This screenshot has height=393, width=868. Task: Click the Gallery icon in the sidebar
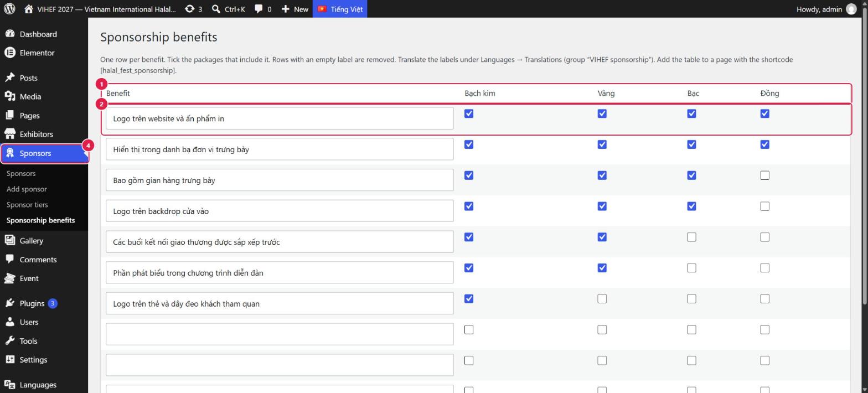9,240
